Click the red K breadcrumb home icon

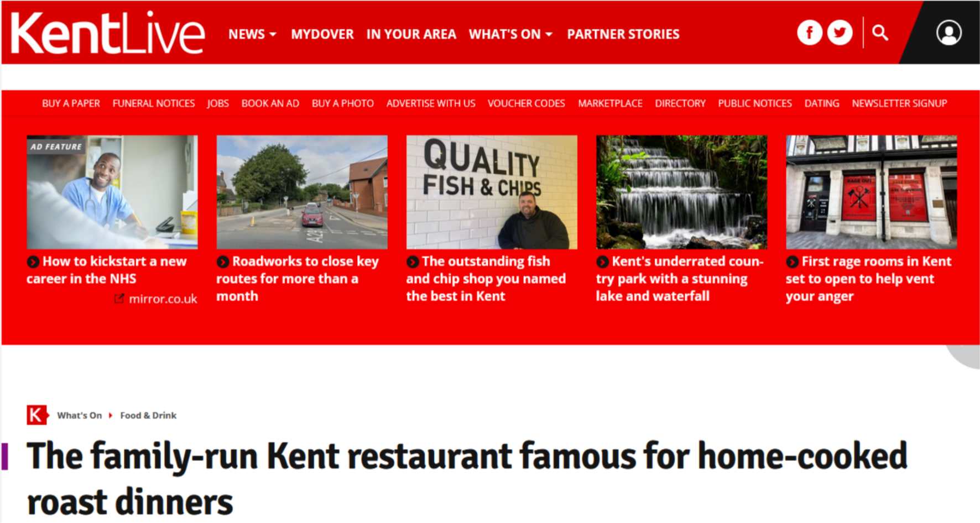click(x=37, y=415)
